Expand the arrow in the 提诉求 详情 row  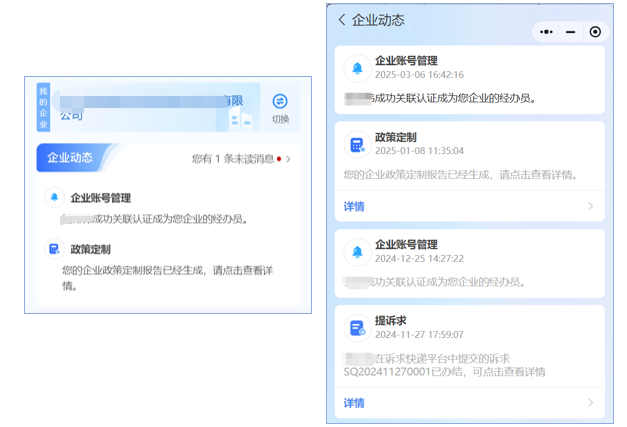(x=590, y=403)
